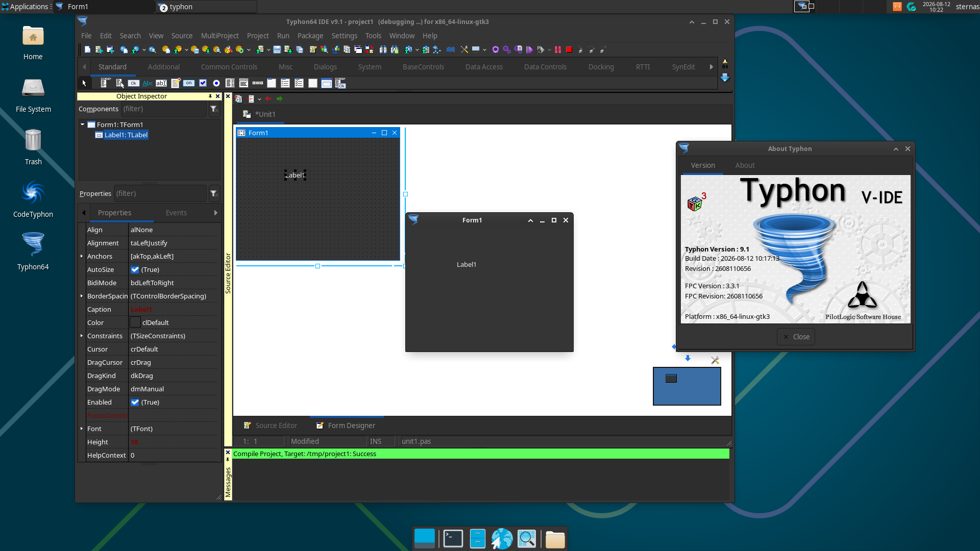The image size is (980, 551).
Task: Click the selection arrow pointer tool
Action: click(84, 83)
